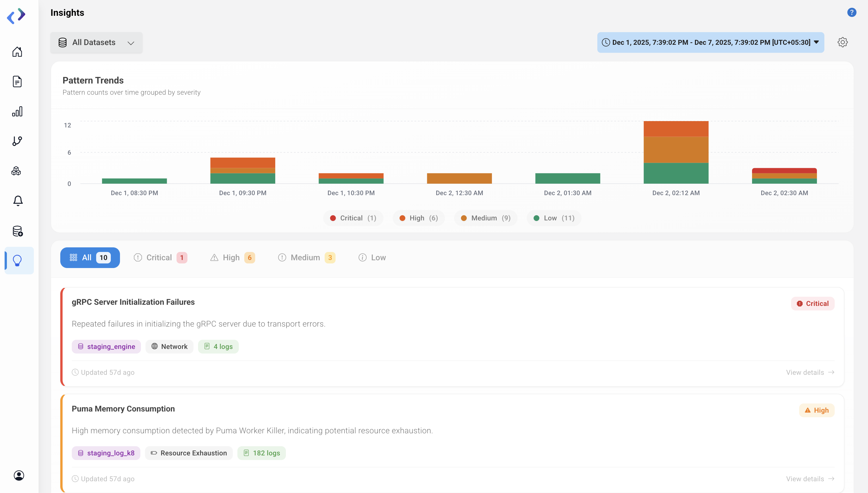Click the Medium legend color dot
Image resolution: width=868 pixels, height=493 pixels.
(464, 218)
